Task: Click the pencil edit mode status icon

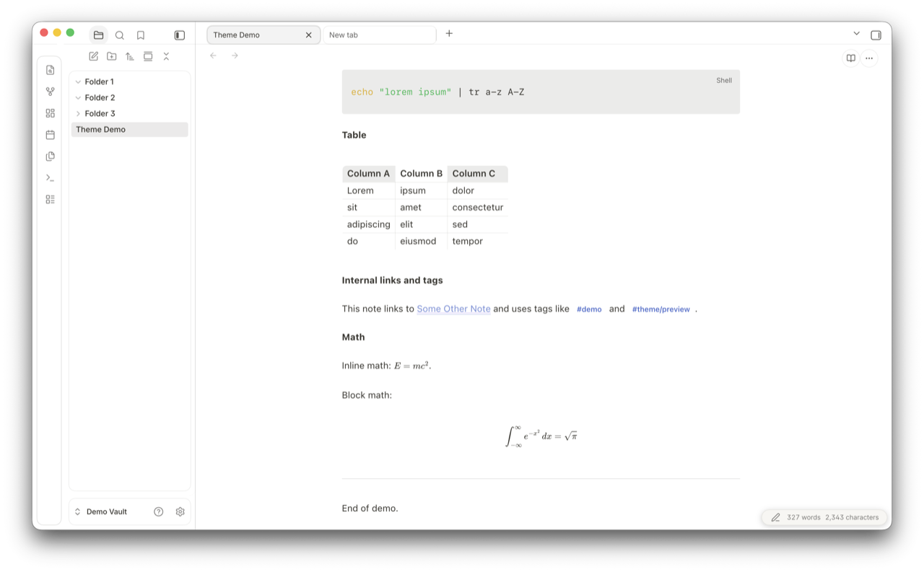Action: pos(775,517)
